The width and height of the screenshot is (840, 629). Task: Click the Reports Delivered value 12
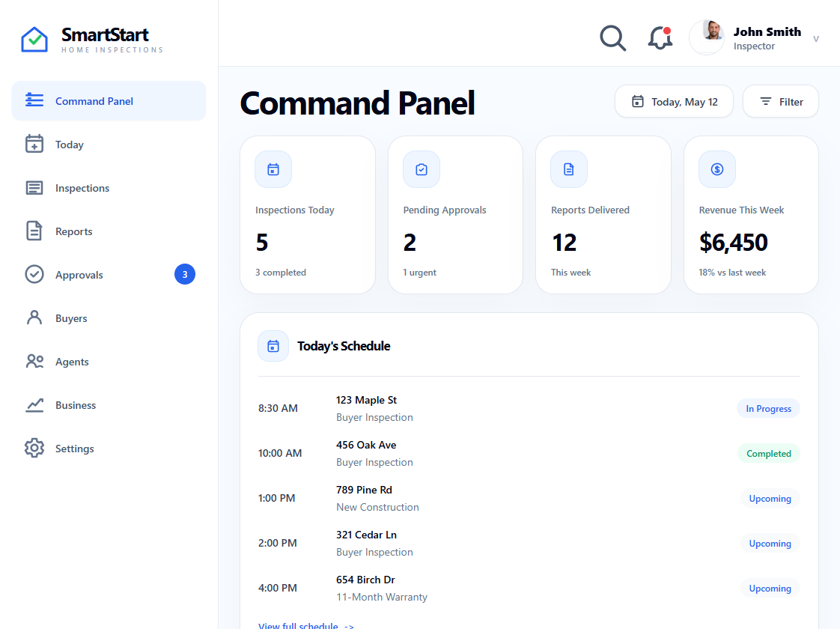coord(564,243)
